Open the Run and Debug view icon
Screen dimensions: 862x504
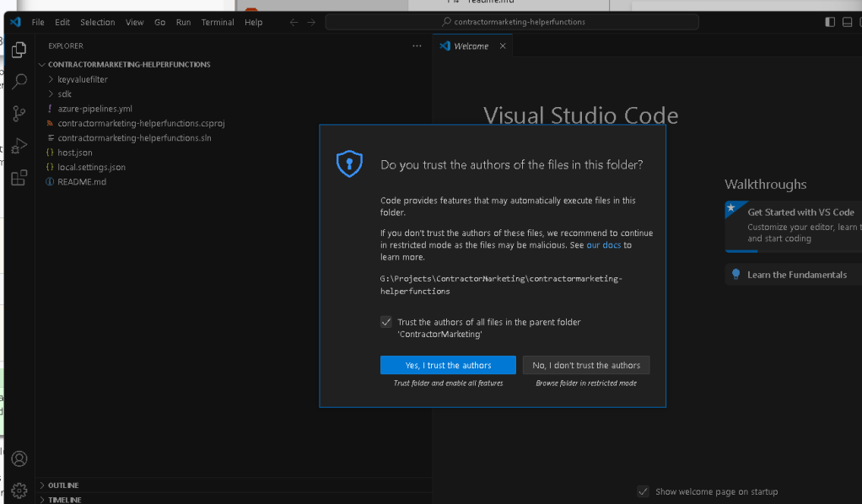(19, 146)
